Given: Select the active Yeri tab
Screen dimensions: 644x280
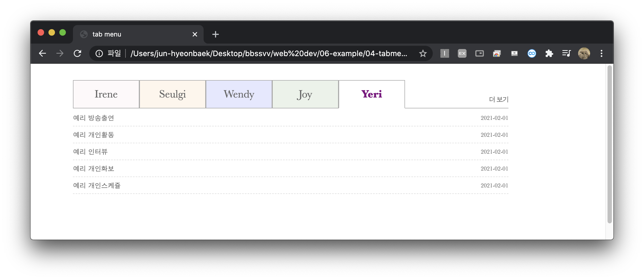Looking at the screenshot, I should click(372, 94).
